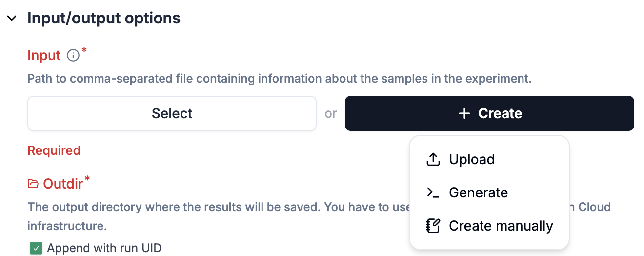Click the upload arrow icon

[x=433, y=159]
